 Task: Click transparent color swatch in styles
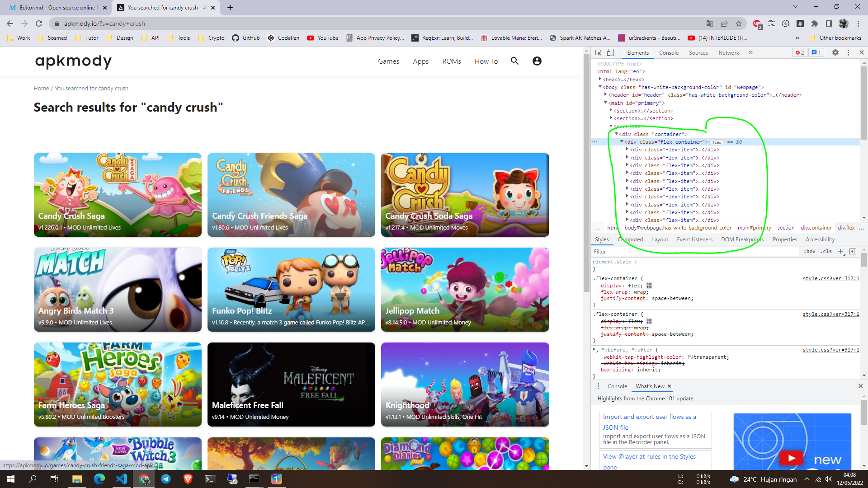(690, 357)
